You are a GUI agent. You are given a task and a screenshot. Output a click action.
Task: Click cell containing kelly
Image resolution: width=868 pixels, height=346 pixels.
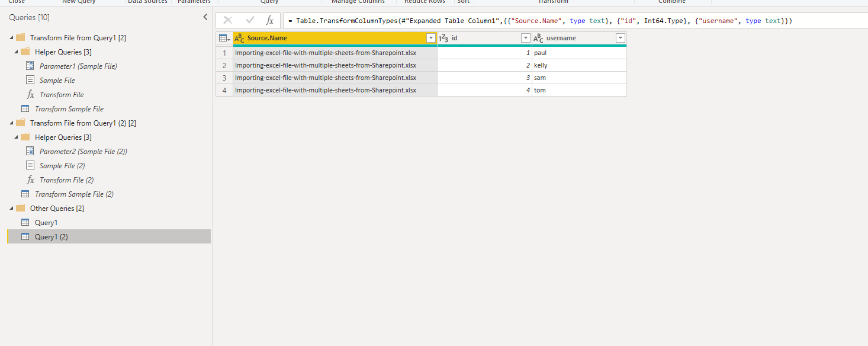click(x=579, y=65)
